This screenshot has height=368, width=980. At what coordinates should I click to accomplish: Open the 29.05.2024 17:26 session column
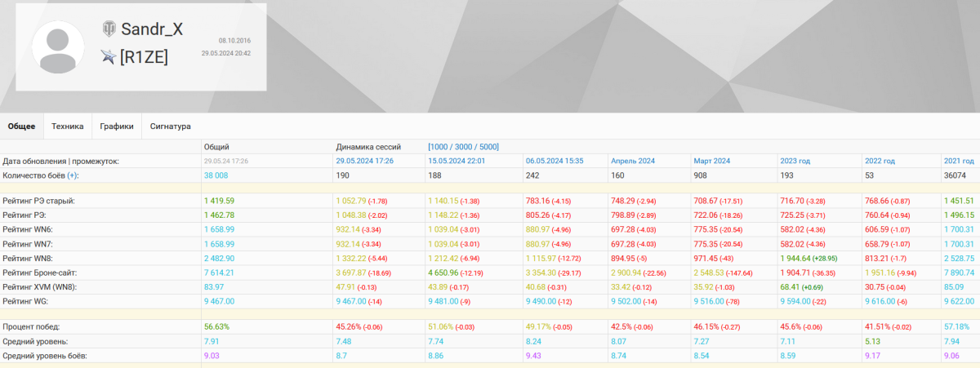tap(365, 162)
